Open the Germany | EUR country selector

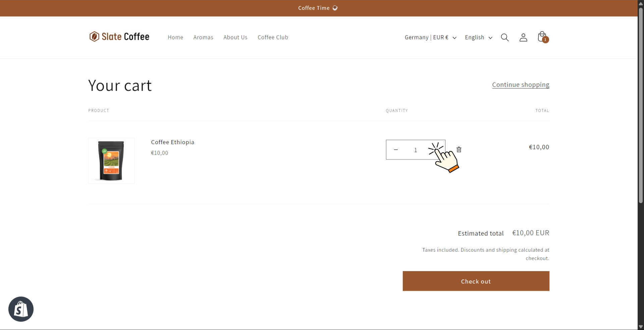coord(430,37)
